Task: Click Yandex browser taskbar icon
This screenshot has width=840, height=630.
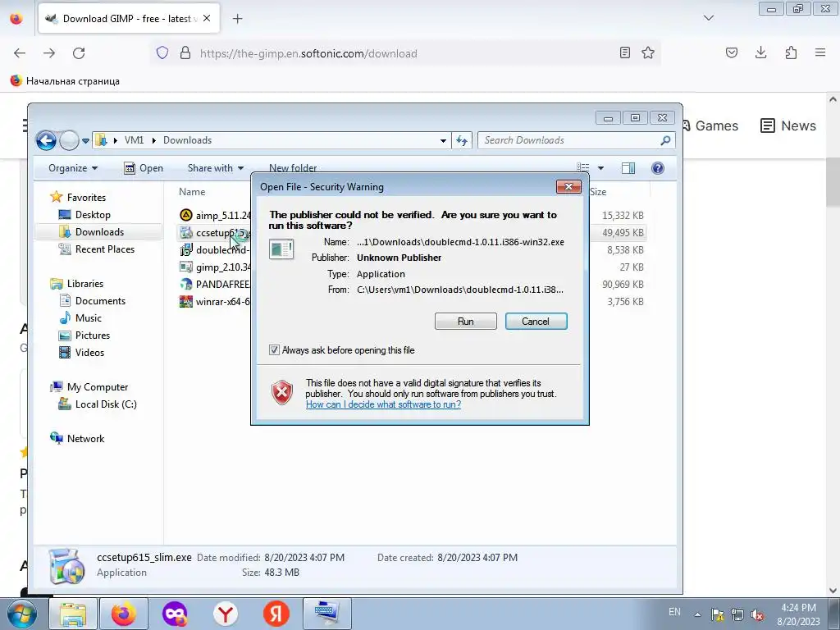Action: coord(226,614)
